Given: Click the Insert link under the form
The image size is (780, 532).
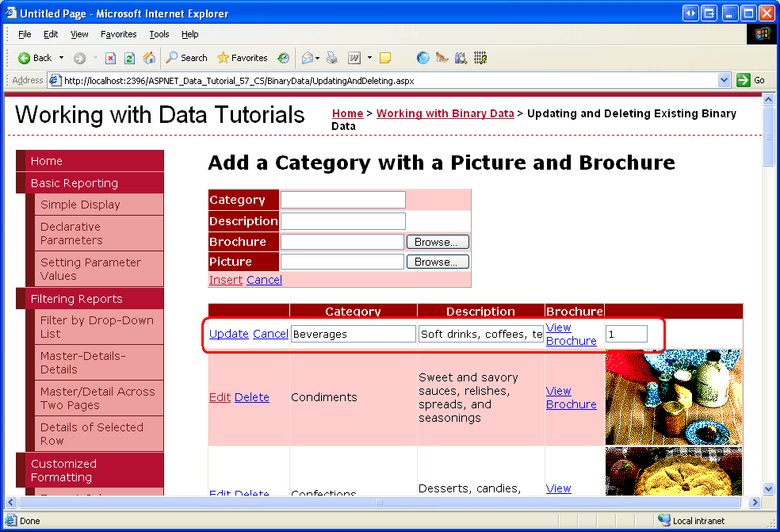Looking at the screenshot, I should click(x=225, y=280).
